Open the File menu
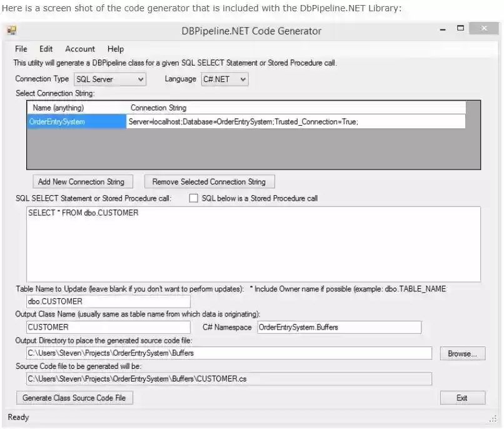The image size is (504, 429). click(21, 49)
